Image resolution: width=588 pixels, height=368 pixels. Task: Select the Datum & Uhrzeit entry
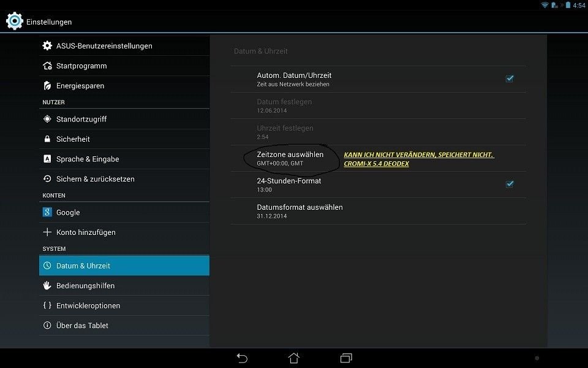pyautogui.click(x=124, y=266)
